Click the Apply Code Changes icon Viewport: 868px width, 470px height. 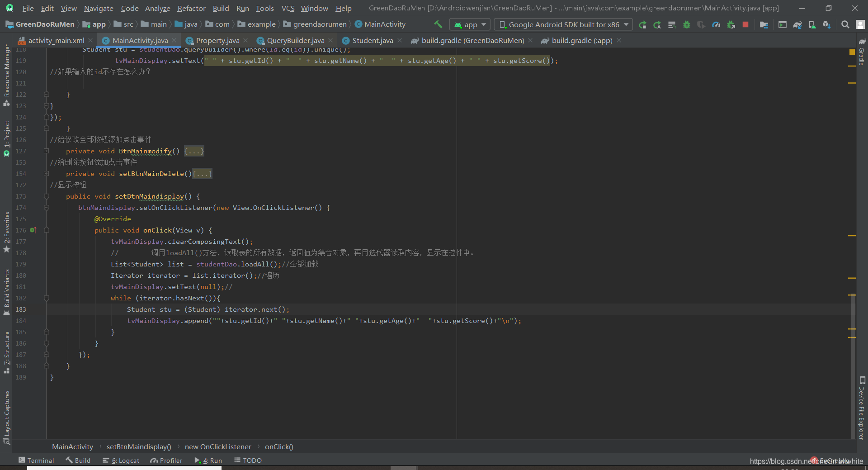672,24
